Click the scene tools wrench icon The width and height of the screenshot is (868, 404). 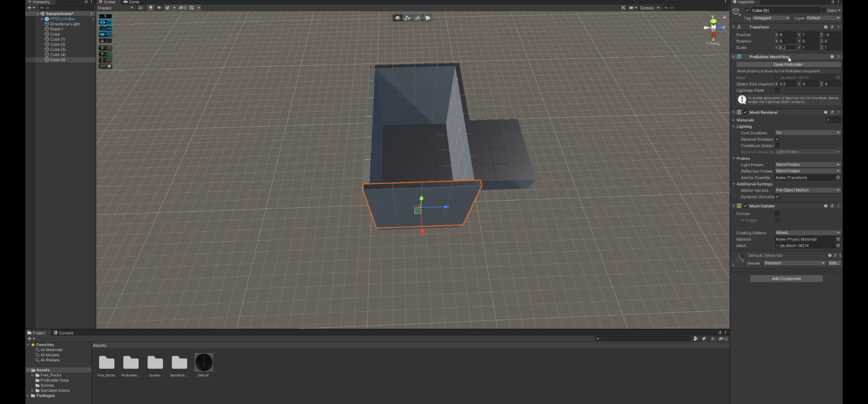click(x=623, y=8)
